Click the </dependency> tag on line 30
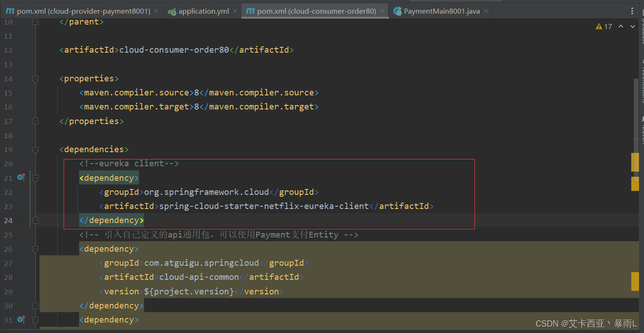644x333 pixels. pos(112,306)
